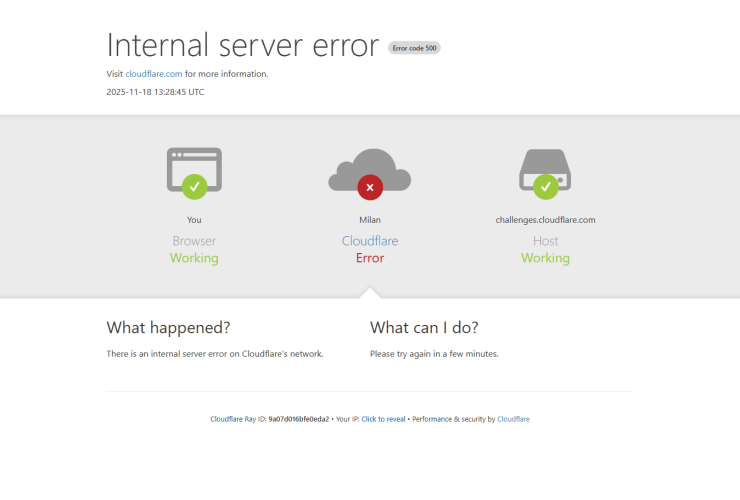Image resolution: width=740 pixels, height=500 pixels.
Task: Click the You label under browser icon
Action: [x=194, y=220]
